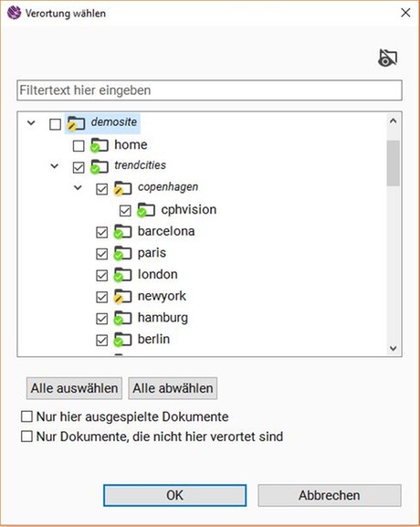Click the copenhagen folder icon

pos(122,188)
